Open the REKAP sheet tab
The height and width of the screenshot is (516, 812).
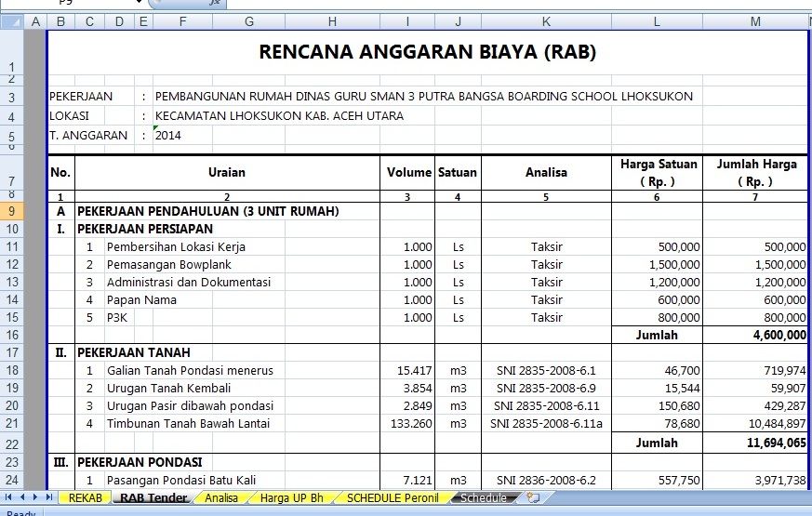click(x=85, y=498)
